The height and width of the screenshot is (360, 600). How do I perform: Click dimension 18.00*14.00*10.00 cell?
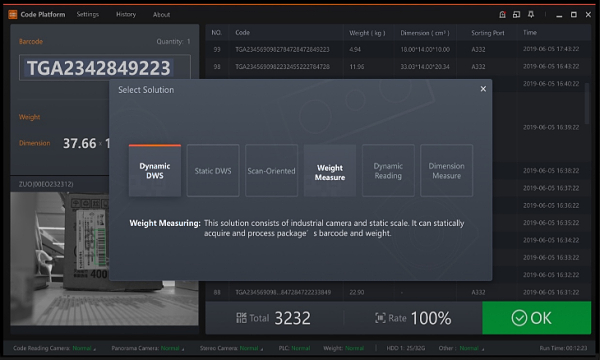coord(425,49)
